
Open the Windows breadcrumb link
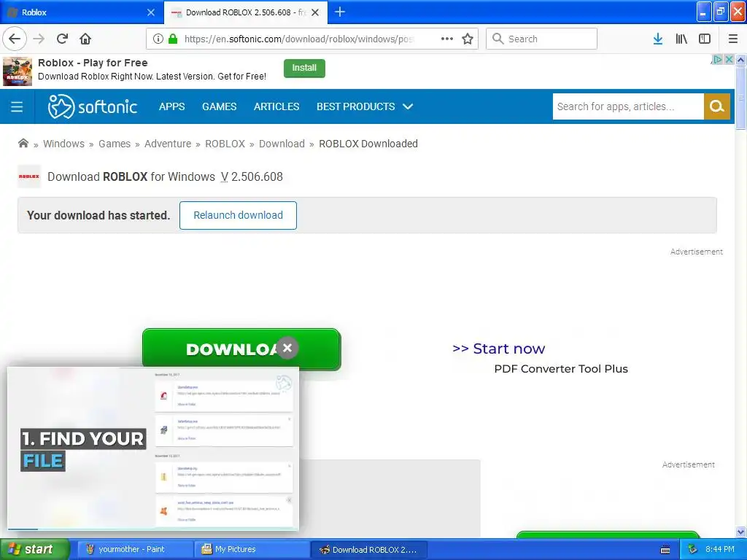(x=64, y=144)
